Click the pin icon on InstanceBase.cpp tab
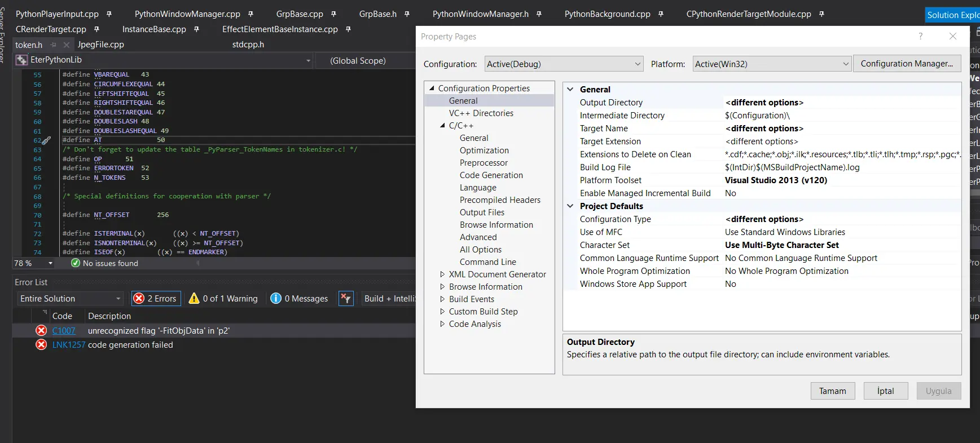 pyautogui.click(x=196, y=29)
